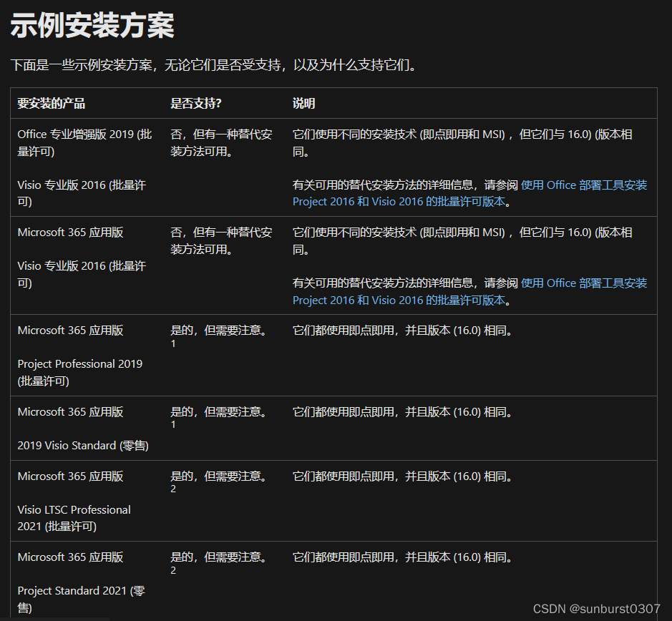The height and width of the screenshot is (621, 672).
Task: Select "Microsoft 365 应用版" above Visio LTSC Professional 2021
Action: 70,476
